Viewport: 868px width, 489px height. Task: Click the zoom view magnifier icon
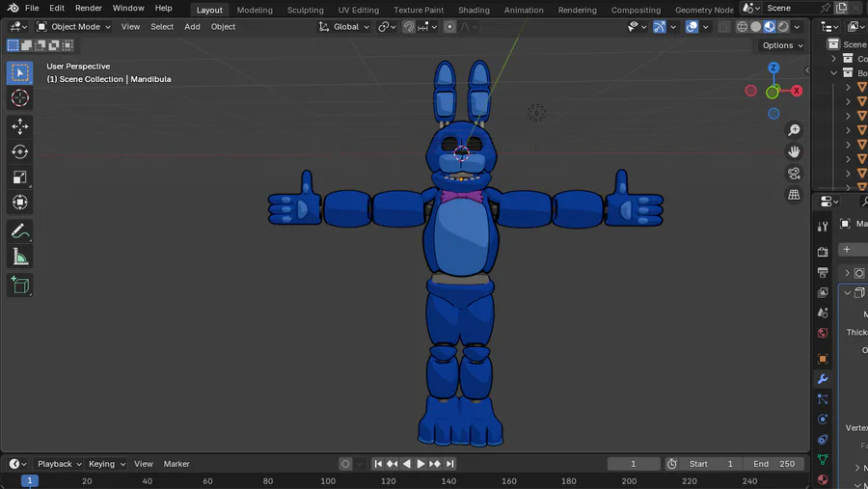(x=794, y=130)
